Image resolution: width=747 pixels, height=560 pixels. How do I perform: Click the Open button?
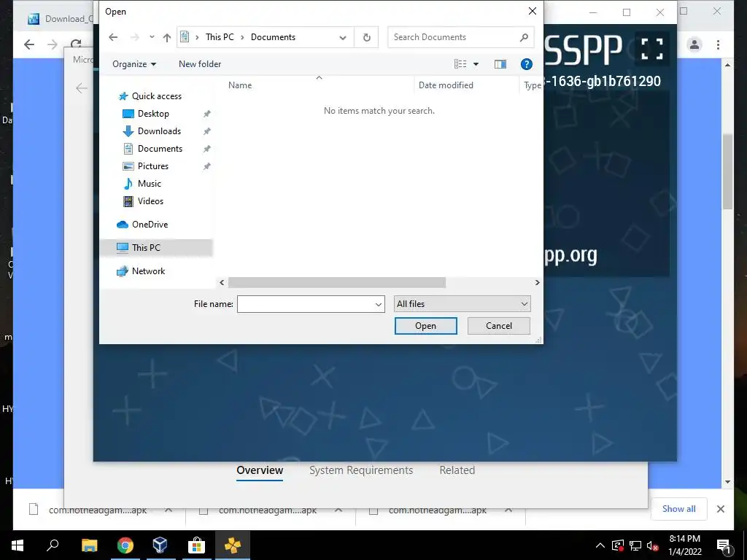425,326
